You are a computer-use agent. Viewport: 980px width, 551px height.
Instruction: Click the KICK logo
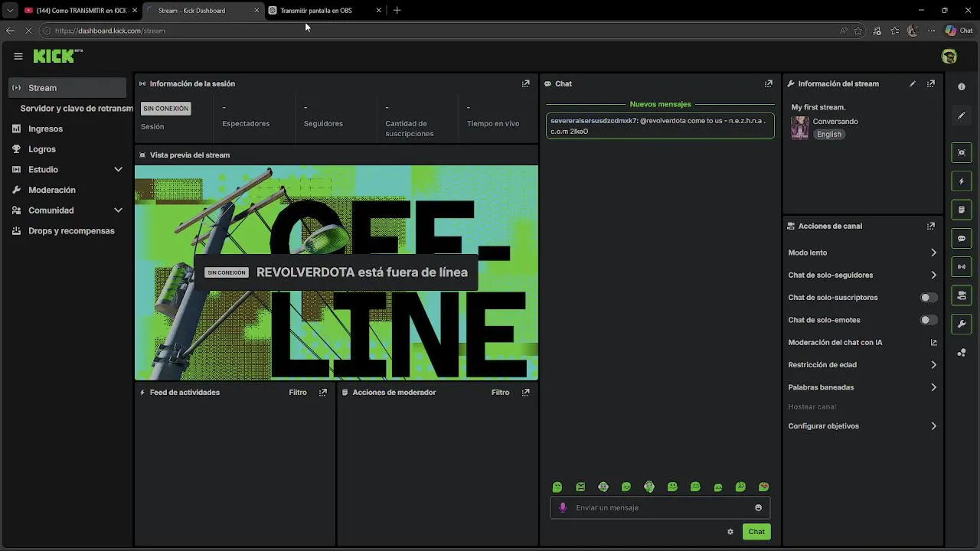click(57, 56)
